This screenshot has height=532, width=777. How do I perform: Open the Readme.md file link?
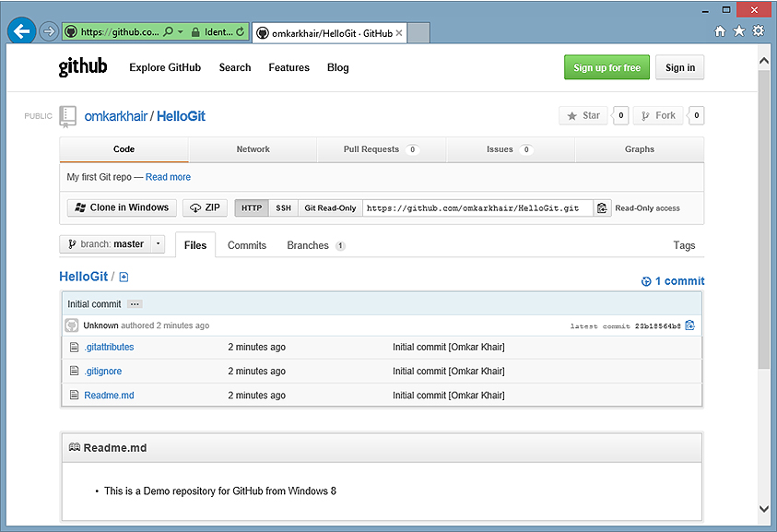109,396
